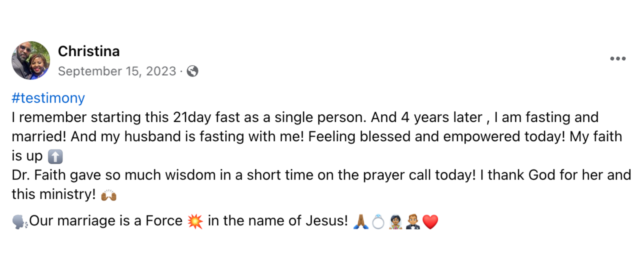Open the Christina profile name link
The width and height of the screenshot is (644, 268).
coord(89,51)
